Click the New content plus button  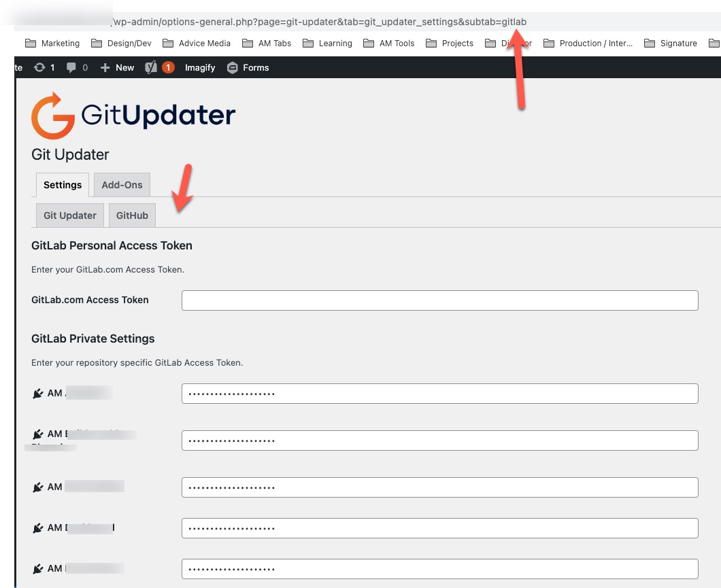[117, 67]
